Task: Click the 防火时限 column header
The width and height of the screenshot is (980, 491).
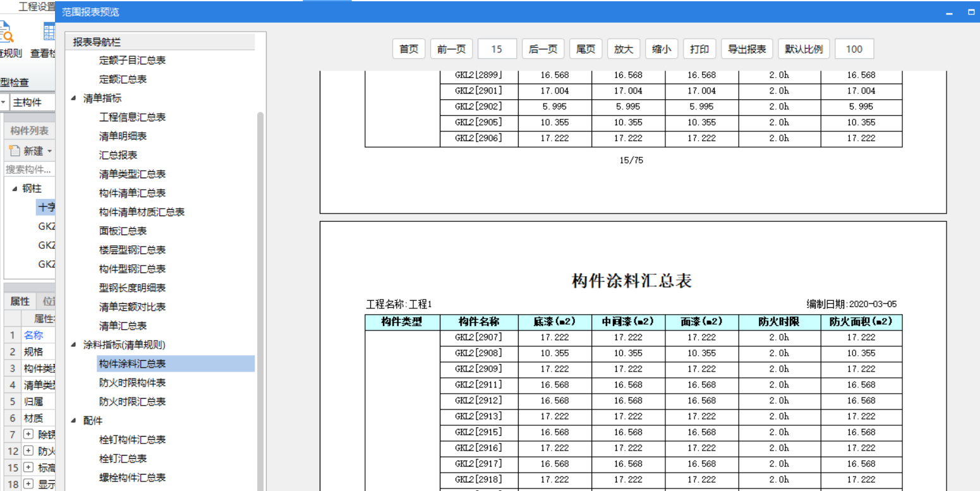Action: pos(779,322)
